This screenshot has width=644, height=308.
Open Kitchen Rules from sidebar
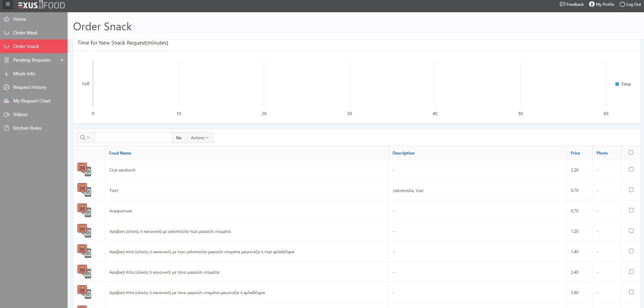27,128
